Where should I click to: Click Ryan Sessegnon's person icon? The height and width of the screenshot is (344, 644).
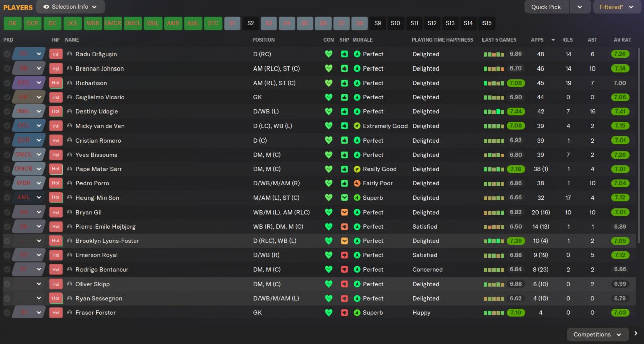pyautogui.click(x=70, y=298)
